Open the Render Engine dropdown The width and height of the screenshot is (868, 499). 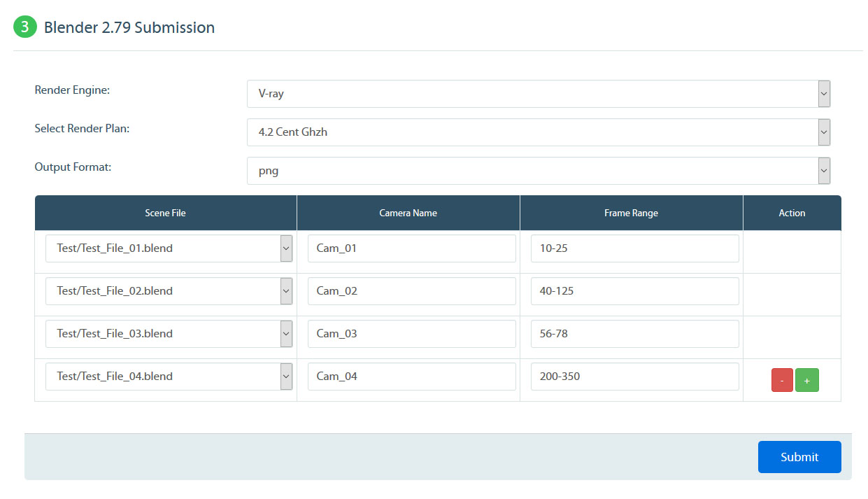(x=538, y=94)
